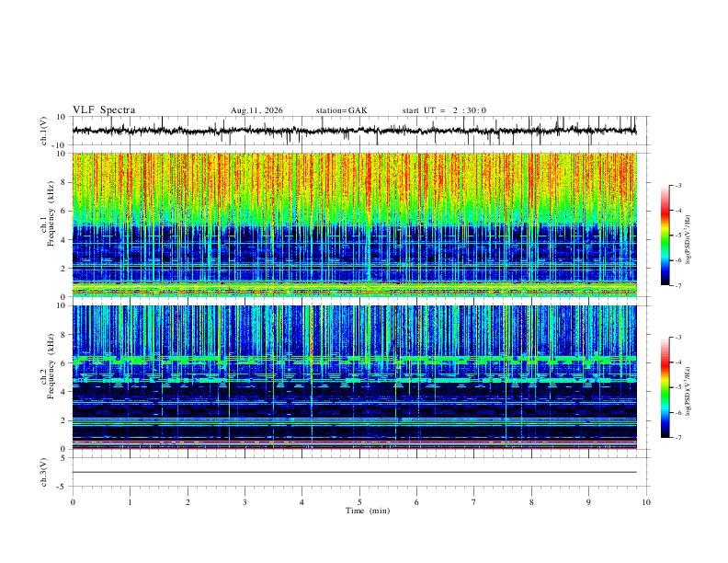Click the green 6 kHz band in ch.2
The image size is (728, 563).
354,359
